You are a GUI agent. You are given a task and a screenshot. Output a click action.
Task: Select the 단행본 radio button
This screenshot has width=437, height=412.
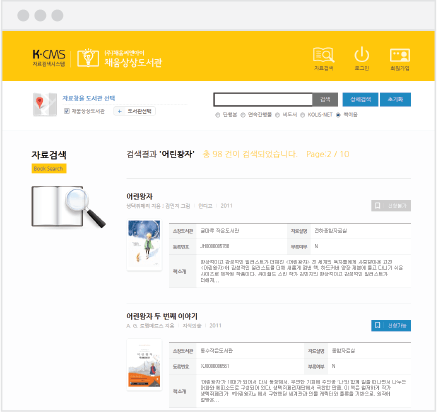click(x=218, y=115)
